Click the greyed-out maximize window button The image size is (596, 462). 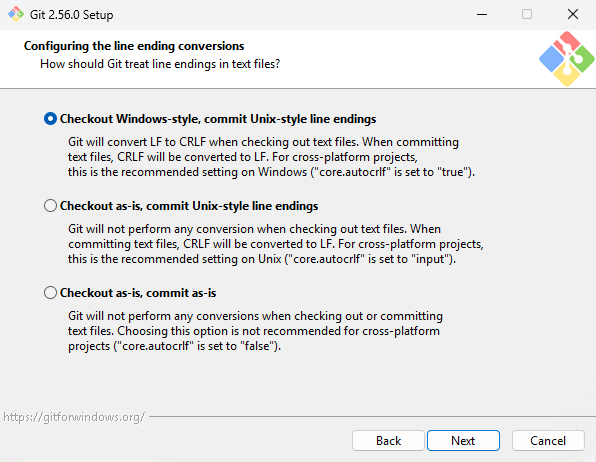click(x=527, y=14)
